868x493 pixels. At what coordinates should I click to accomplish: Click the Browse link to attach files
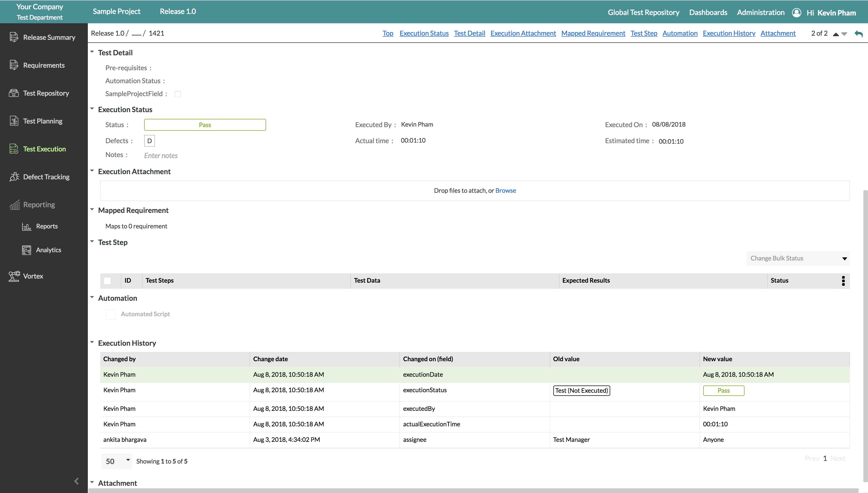pyautogui.click(x=506, y=191)
